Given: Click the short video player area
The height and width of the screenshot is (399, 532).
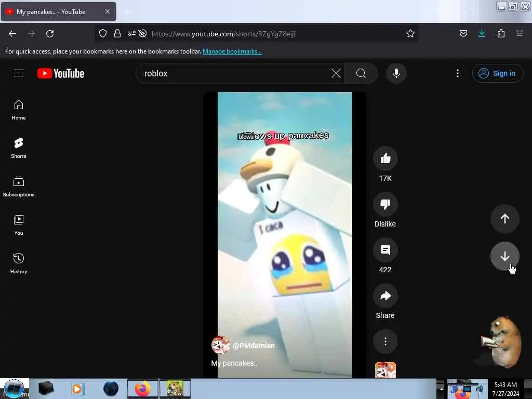Looking at the screenshot, I should (x=285, y=235).
